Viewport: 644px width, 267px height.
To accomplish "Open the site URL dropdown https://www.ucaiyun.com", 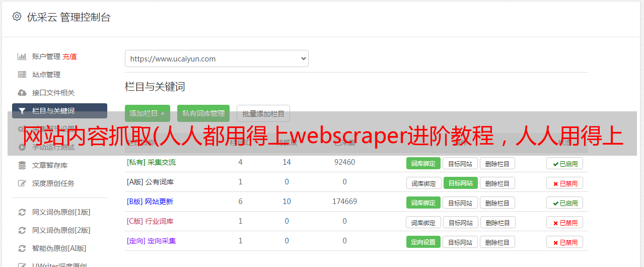I will point(217,58).
